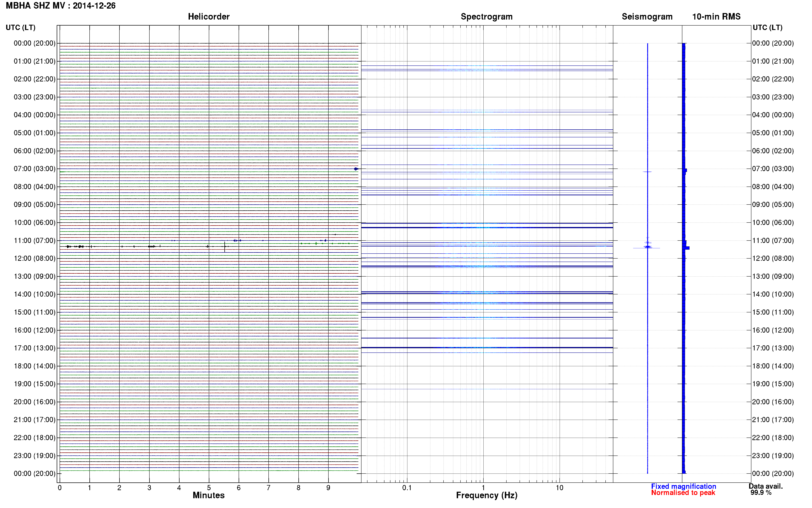Click the 8 tick on the Minutes axis
The image size is (812, 508).
[x=298, y=488]
